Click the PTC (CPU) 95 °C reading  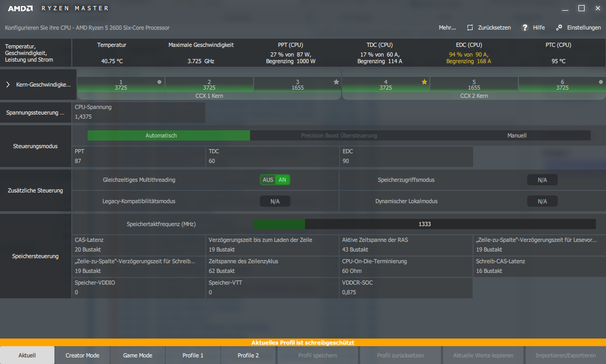(559, 61)
